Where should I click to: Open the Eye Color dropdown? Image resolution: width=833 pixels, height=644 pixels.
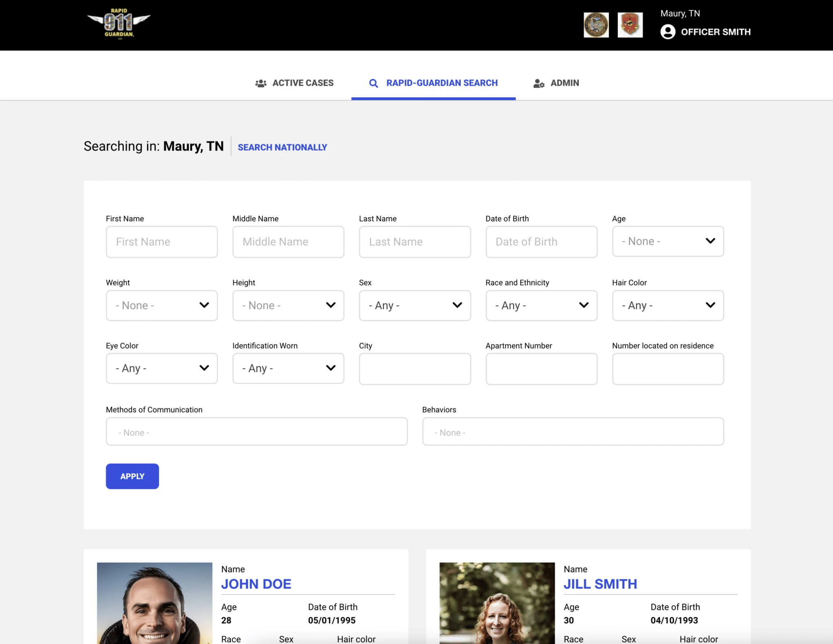(x=162, y=368)
